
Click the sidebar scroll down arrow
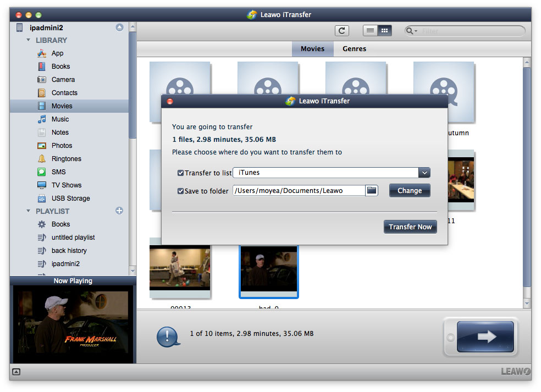[133, 271]
